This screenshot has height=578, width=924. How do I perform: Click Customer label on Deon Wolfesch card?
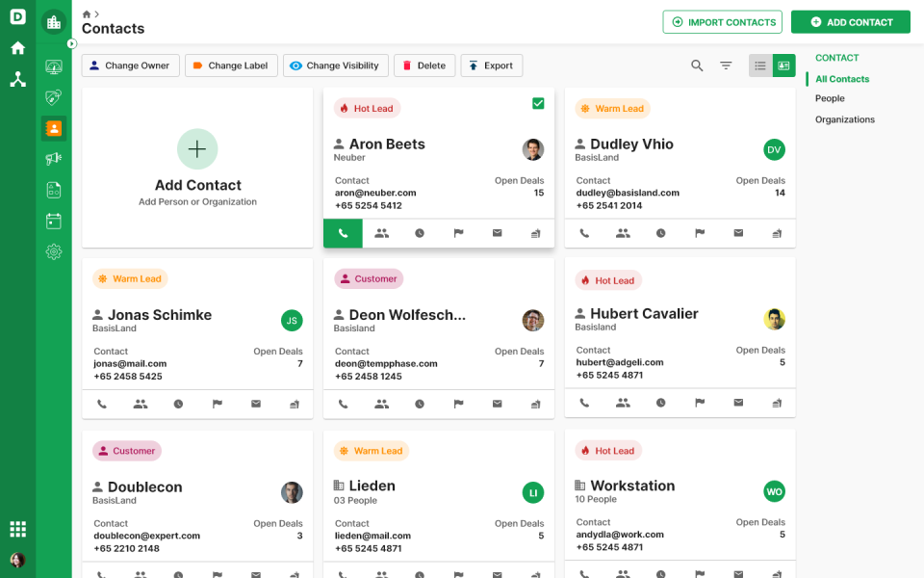(369, 279)
